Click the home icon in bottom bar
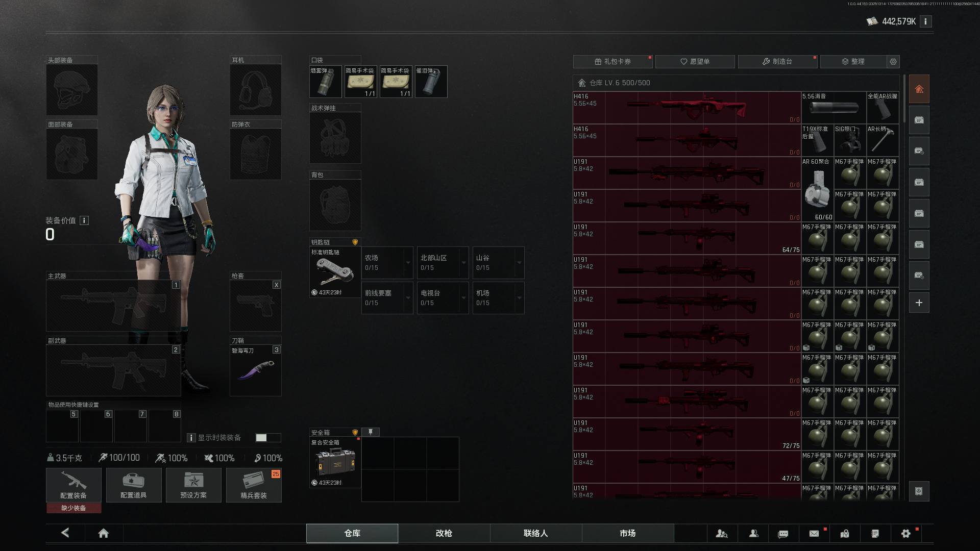 pos(103,533)
